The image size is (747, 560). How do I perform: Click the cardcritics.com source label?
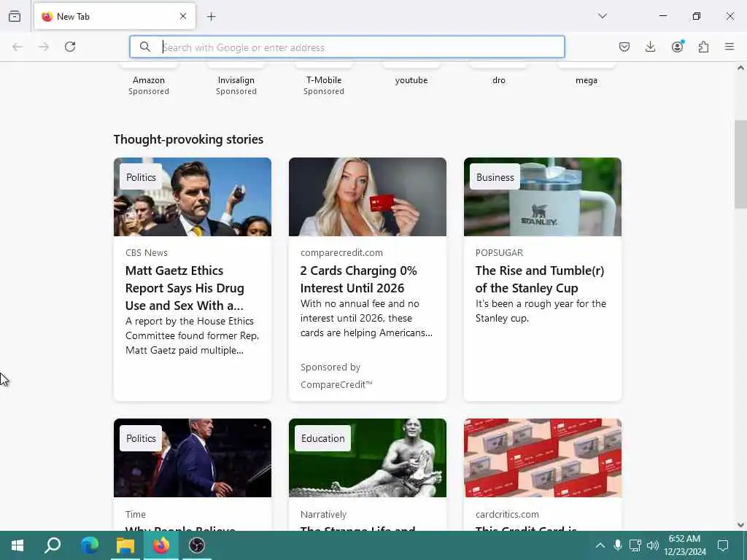click(x=507, y=514)
